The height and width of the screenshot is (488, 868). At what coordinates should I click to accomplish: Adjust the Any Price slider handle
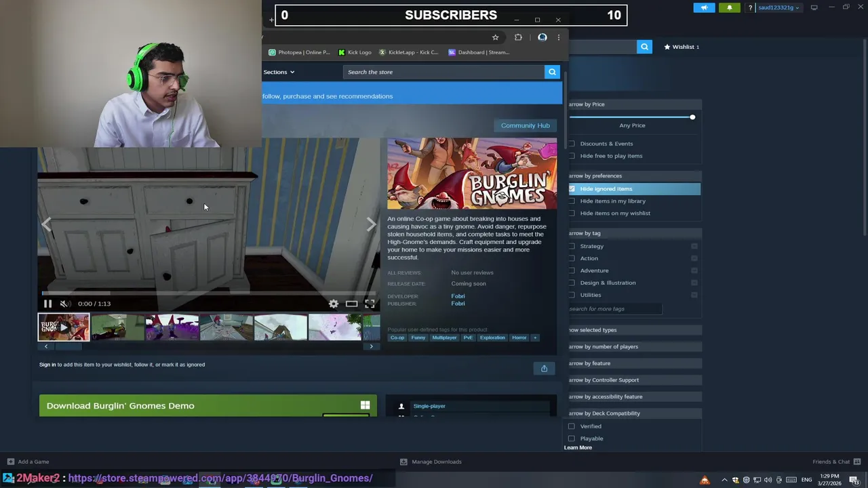tap(692, 117)
